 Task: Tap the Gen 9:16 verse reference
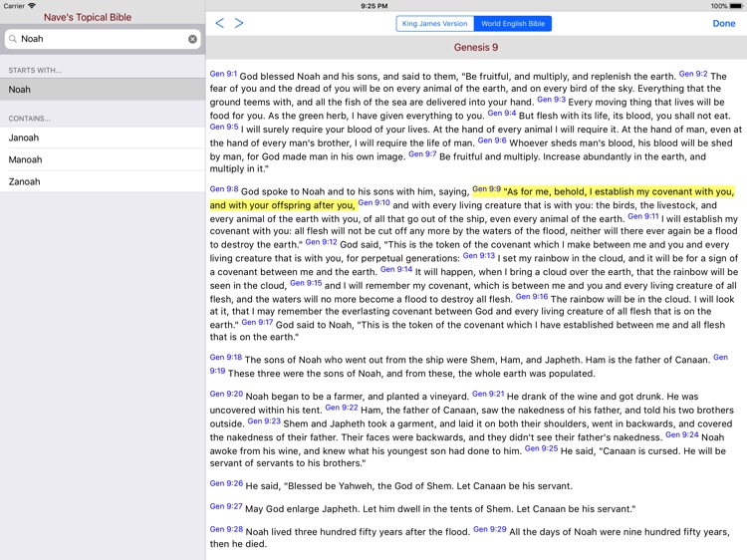click(532, 297)
